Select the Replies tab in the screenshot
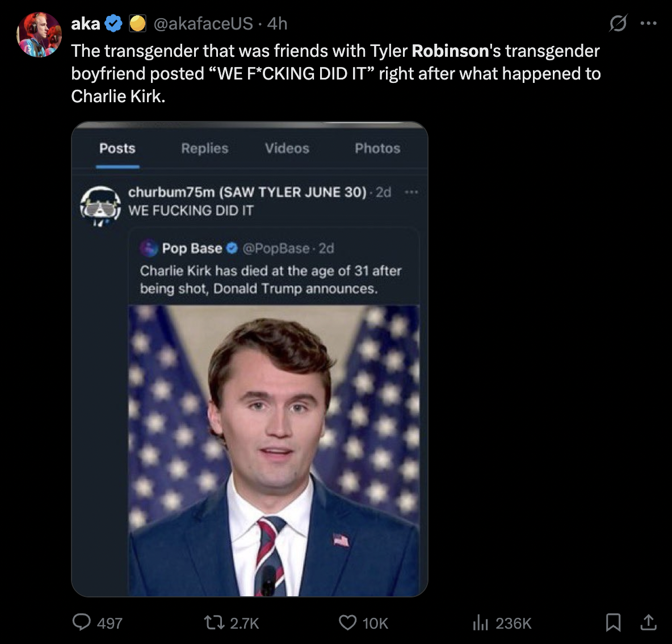 tap(204, 148)
